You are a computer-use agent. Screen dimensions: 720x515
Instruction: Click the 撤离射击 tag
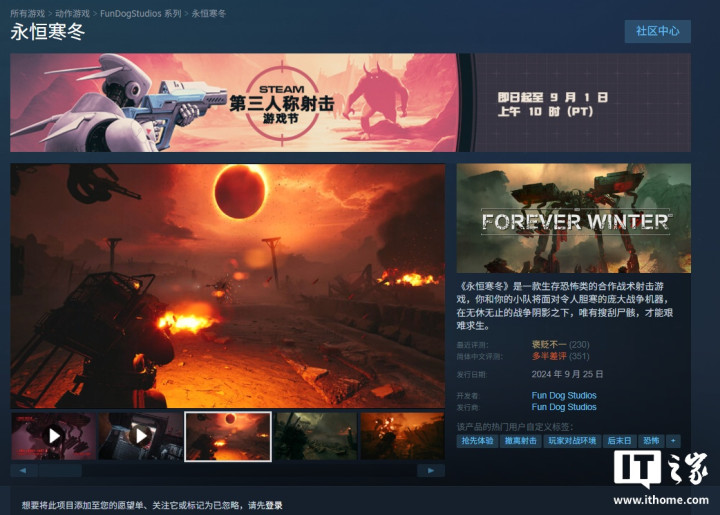click(521, 441)
